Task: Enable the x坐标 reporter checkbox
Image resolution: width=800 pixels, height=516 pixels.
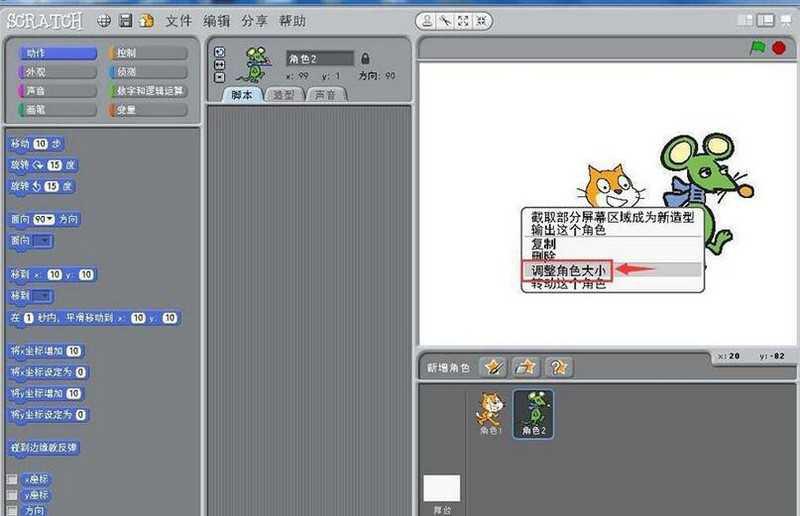Action: pos(12,479)
